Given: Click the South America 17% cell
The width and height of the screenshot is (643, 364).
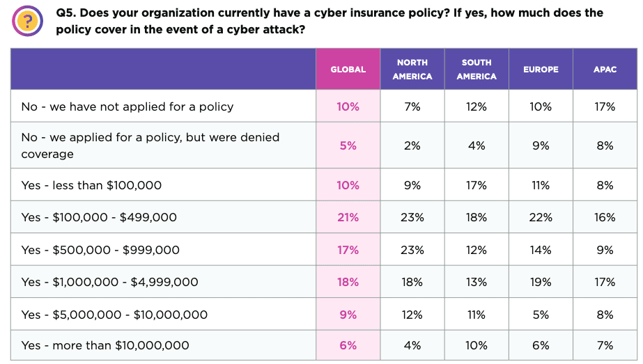Looking at the screenshot, I should pyautogui.click(x=477, y=185).
